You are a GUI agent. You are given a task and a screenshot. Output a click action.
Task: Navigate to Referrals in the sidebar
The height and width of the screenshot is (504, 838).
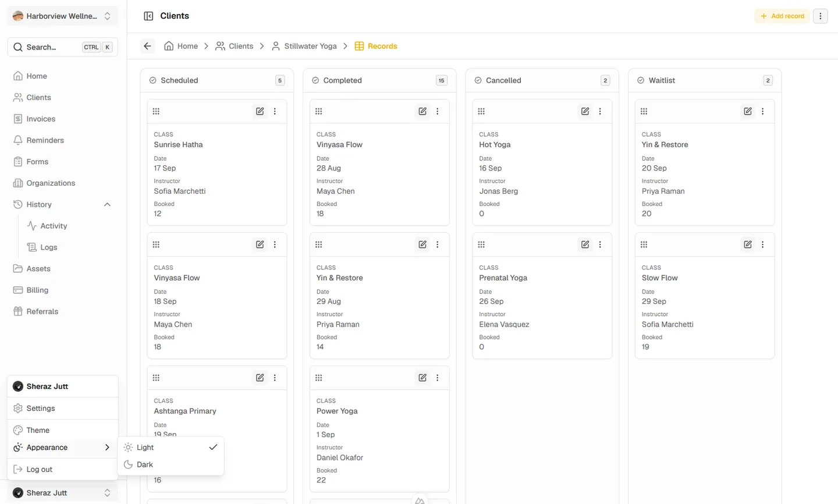[x=62, y=311]
